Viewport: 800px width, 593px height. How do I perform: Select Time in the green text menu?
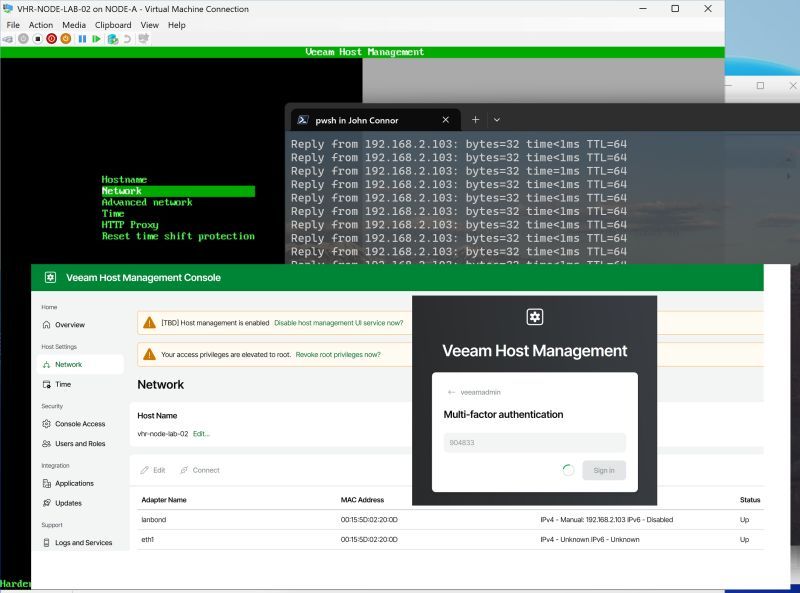(113, 213)
